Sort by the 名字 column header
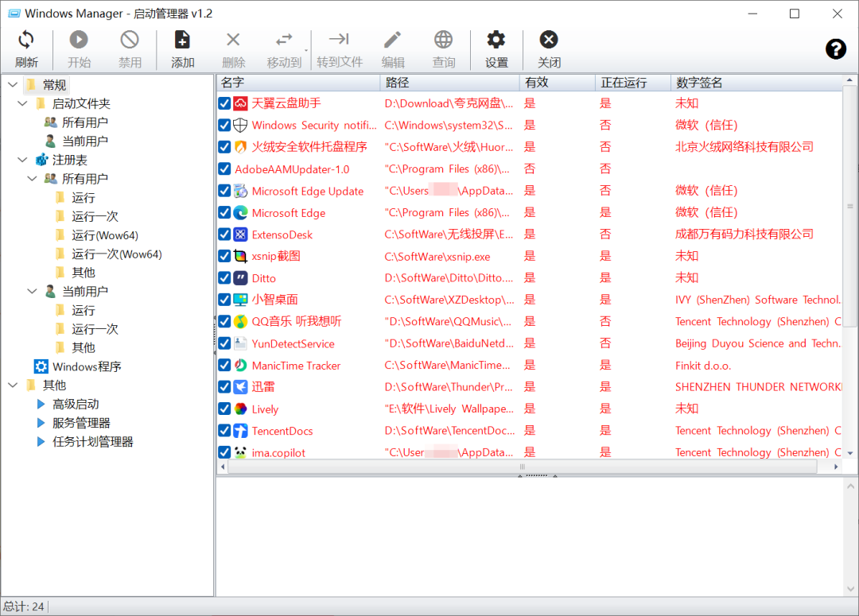859x616 pixels. pyautogui.click(x=298, y=83)
